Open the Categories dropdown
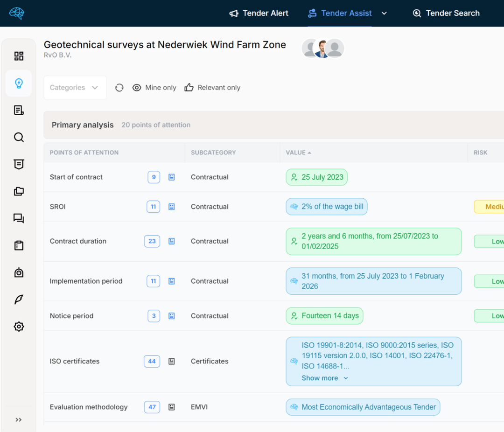Viewport: 504px width, 432px height. [75, 88]
